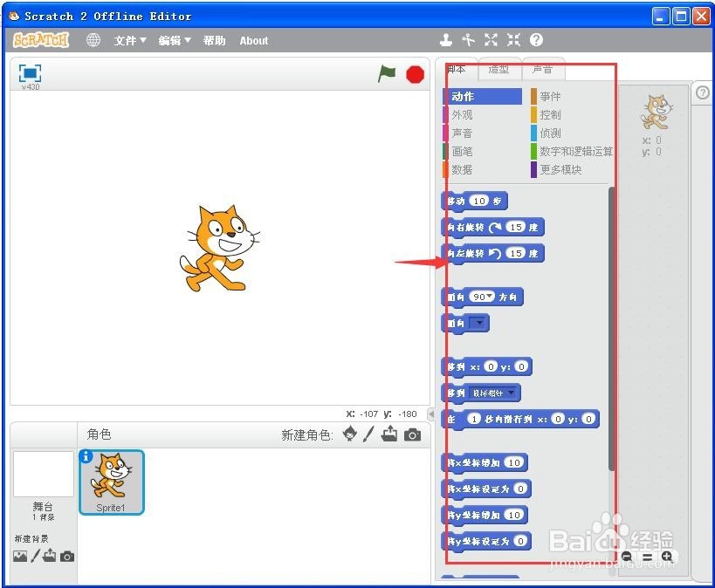Screen dimensions: 715x588
Task: Select the 声音 block category
Action: pos(482,133)
